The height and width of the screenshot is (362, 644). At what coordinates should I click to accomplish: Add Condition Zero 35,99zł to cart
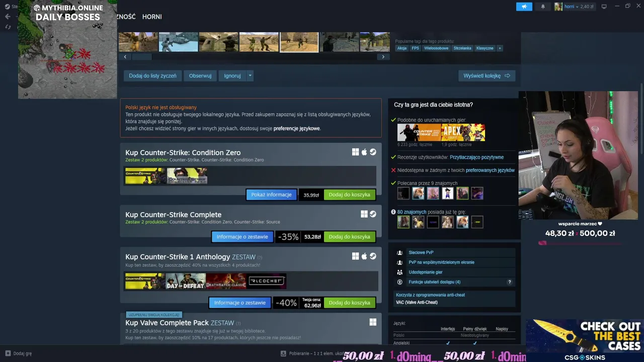pos(350,195)
